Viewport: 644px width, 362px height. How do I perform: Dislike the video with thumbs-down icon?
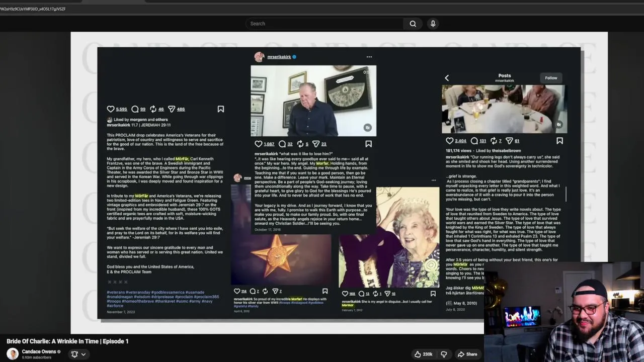(444, 354)
